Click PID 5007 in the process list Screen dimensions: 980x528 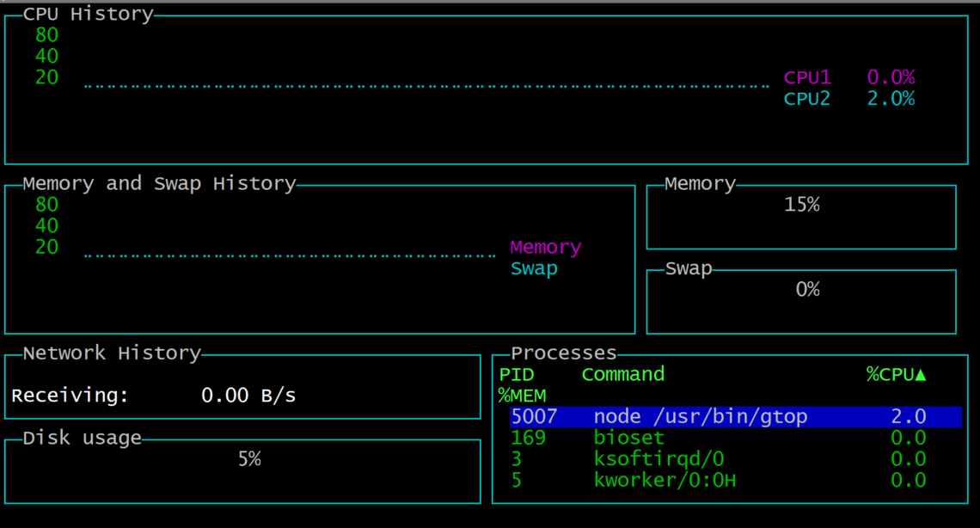(534, 417)
